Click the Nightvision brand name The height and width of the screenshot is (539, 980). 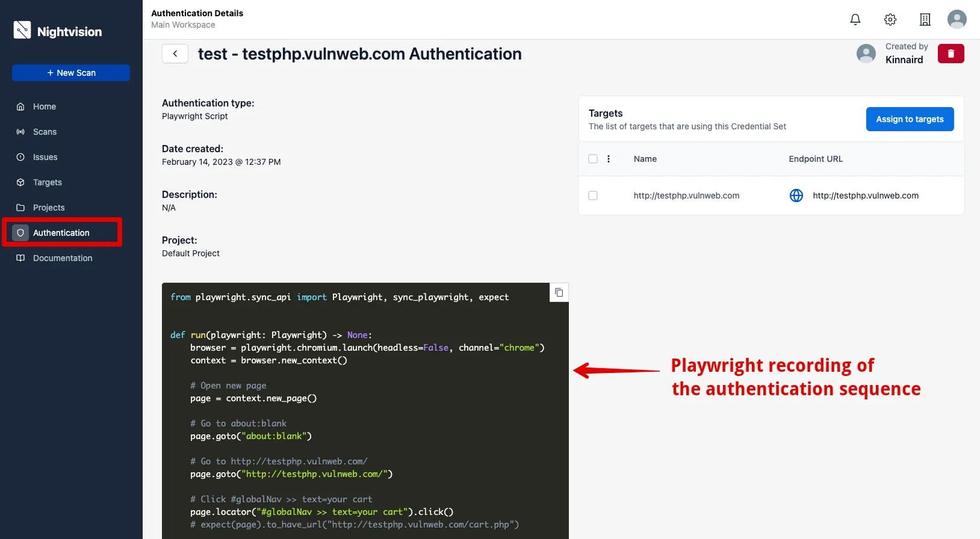(x=70, y=32)
